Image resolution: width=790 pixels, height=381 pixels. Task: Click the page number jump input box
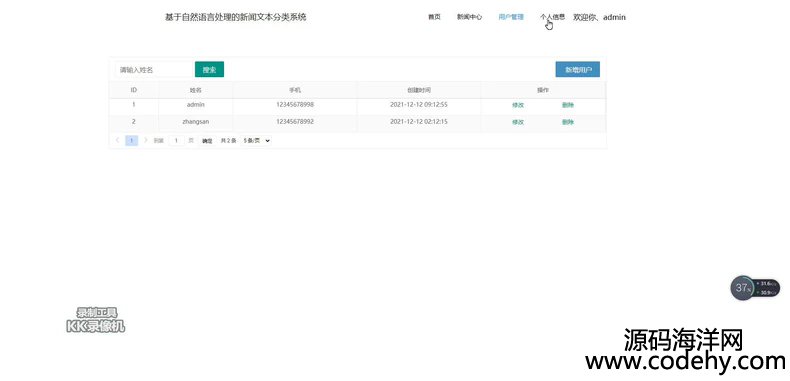[176, 141]
